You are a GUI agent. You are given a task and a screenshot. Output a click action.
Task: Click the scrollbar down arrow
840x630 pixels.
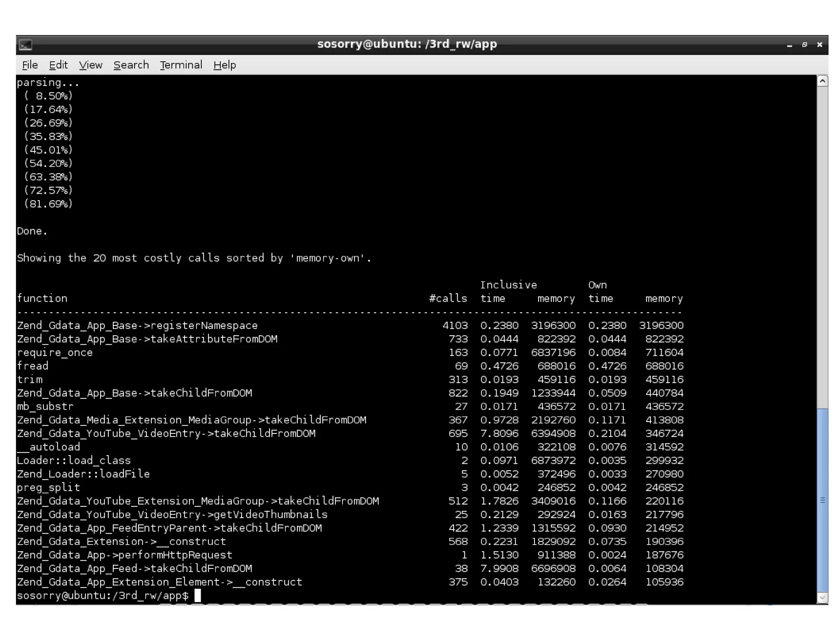tap(822, 598)
